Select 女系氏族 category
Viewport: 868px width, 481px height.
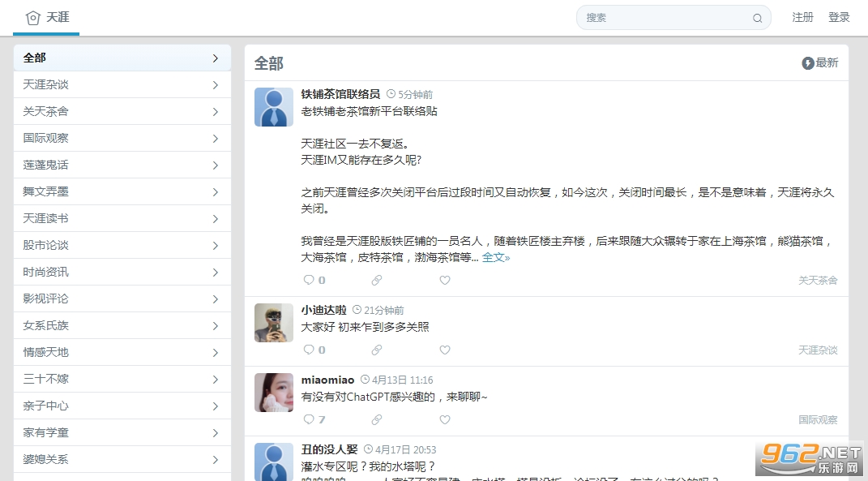pos(122,325)
